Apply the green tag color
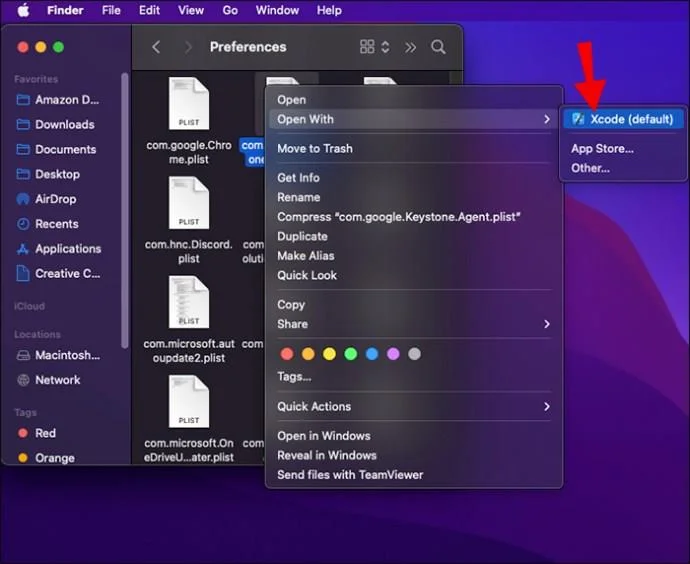Viewport: 690px width, 564px height. point(351,354)
